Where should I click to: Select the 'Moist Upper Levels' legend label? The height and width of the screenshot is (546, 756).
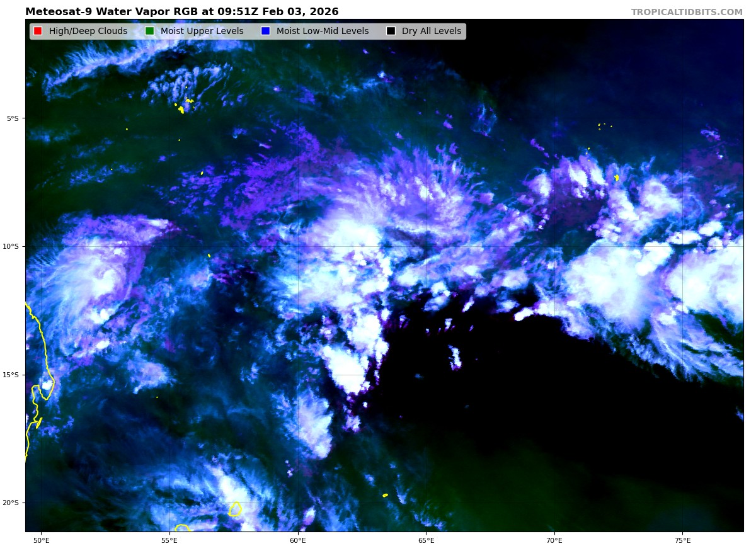click(x=202, y=31)
